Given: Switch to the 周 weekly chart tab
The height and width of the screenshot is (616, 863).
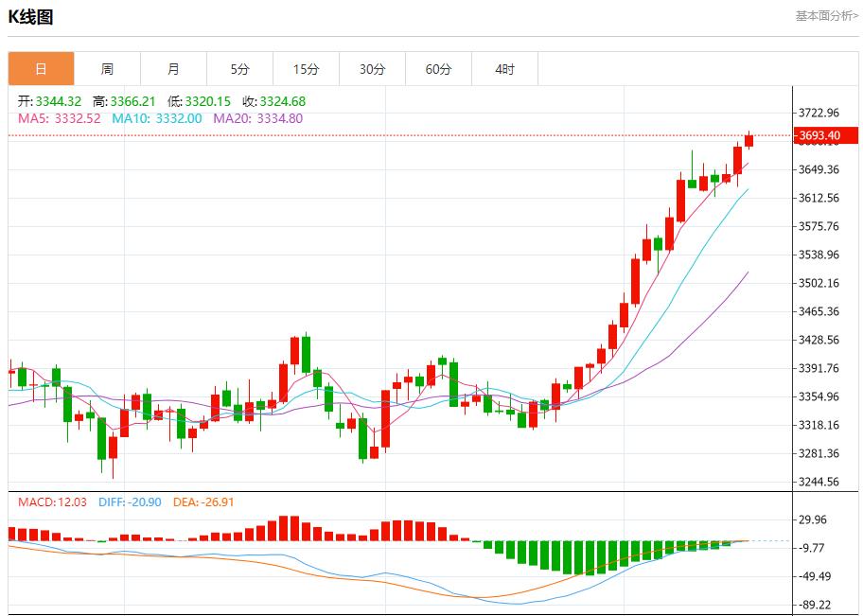Looking at the screenshot, I should (x=107, y=68).
